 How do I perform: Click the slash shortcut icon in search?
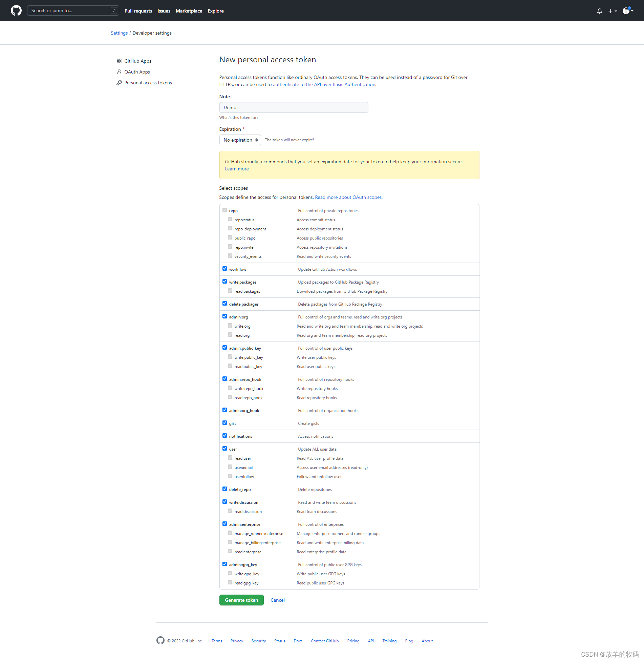click(114, 11)
